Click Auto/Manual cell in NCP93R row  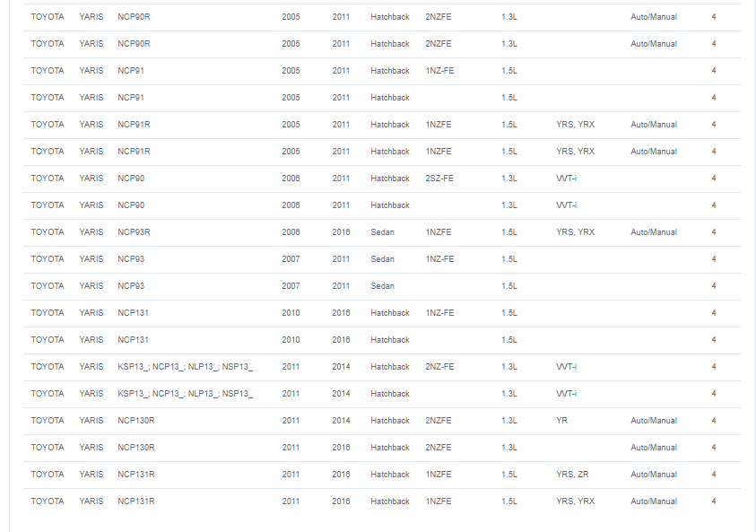tap(653, 232)
